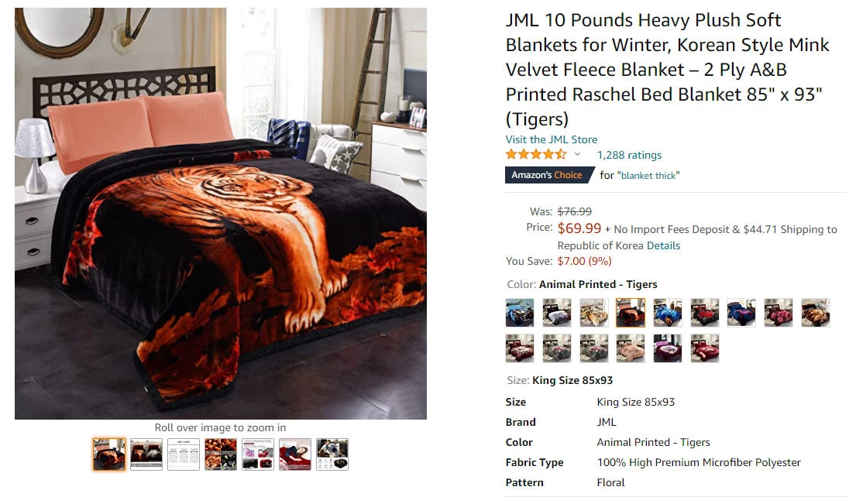856x504 pixels.
Task: Select last swatch in first row
Action: pos(816,313)
